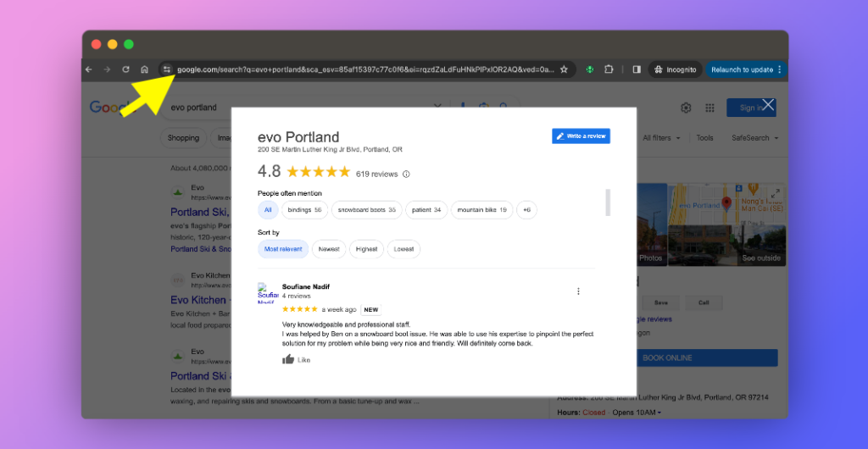Click the address bar URL

364,69
